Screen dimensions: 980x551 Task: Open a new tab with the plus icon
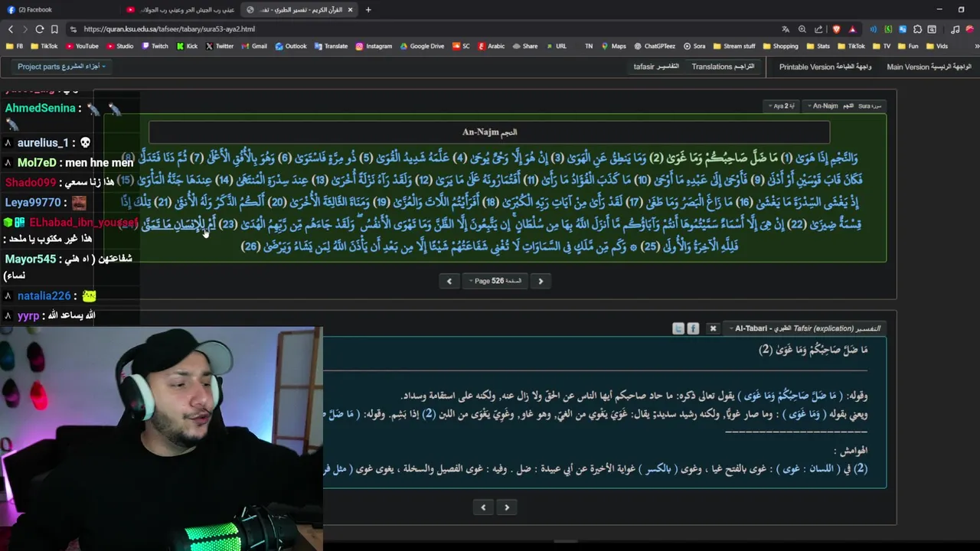368,10
